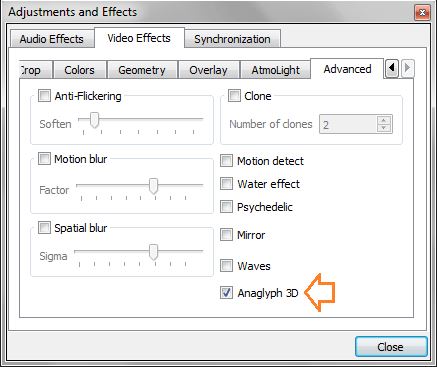Enable the Anti-Flickering checkbox
The height and width of the screenshot is (367, 437).
click(44, 96)
